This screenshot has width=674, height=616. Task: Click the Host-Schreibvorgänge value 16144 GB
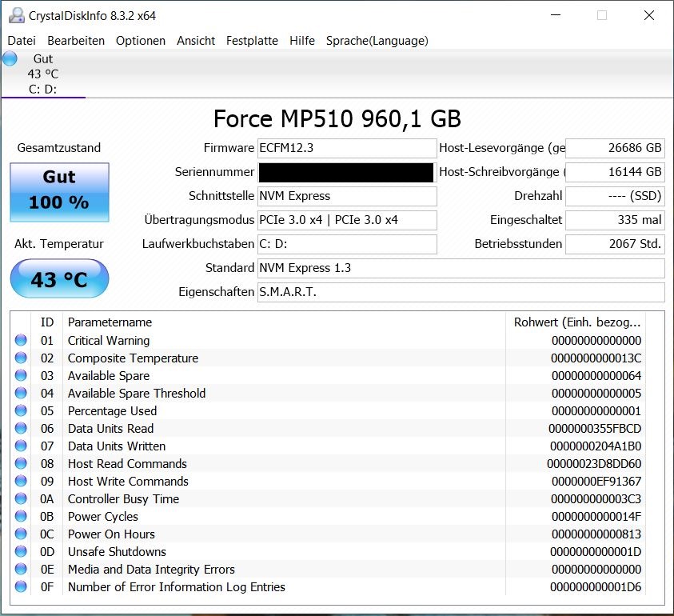click(x=615, y=172)
